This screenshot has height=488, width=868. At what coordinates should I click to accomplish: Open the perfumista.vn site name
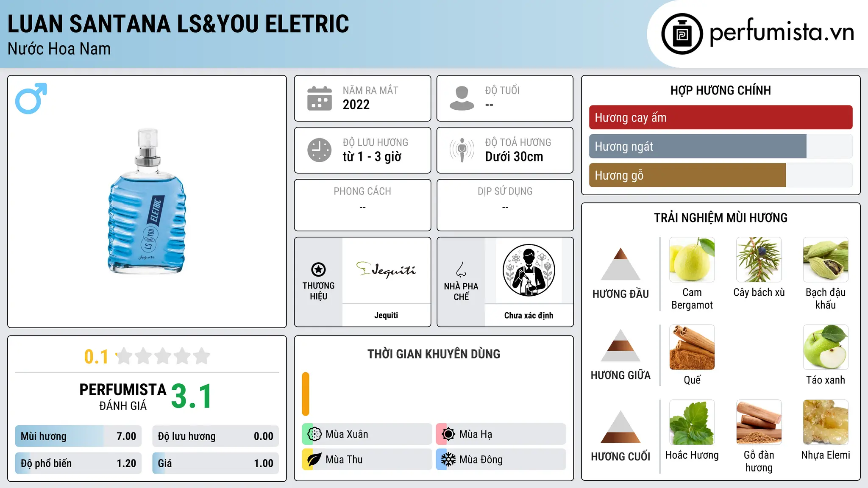pyautogui.click(x=782, y=32)
